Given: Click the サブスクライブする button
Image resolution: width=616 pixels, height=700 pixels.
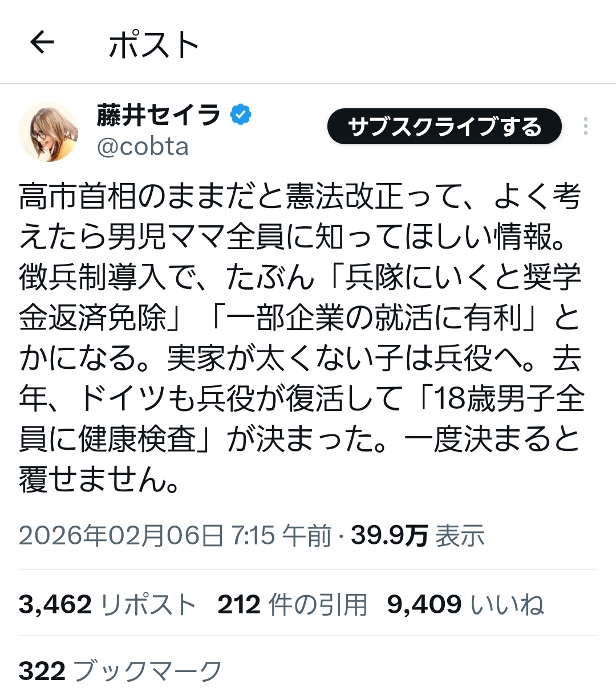Looking at the screenshot, I should coord(444,127).
